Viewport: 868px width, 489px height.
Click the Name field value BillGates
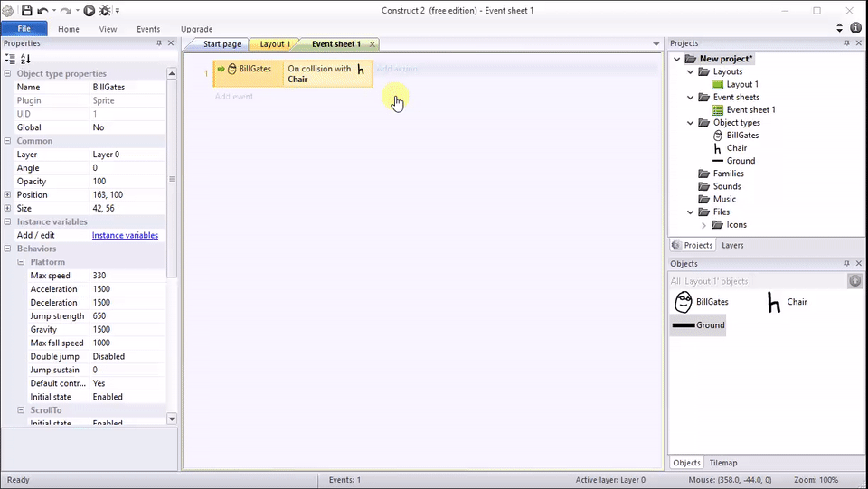(127, 88)
